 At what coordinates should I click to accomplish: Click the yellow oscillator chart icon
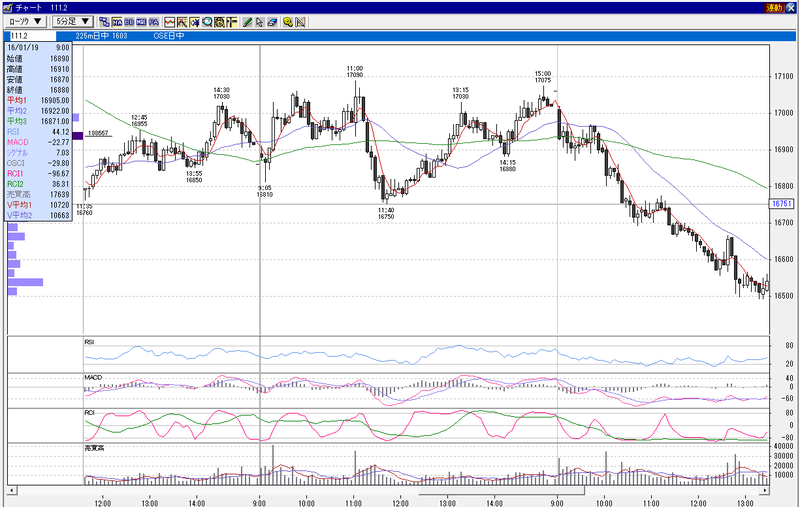tap(194, 22)
